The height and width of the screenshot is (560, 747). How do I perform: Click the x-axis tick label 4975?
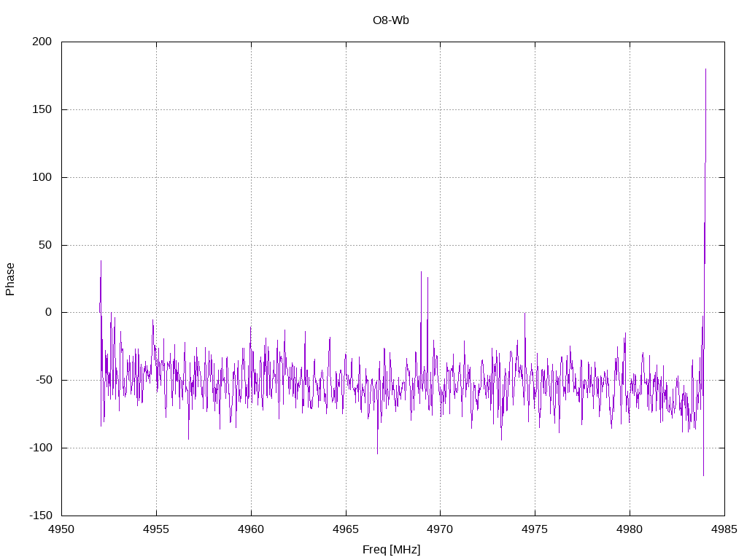535,529
